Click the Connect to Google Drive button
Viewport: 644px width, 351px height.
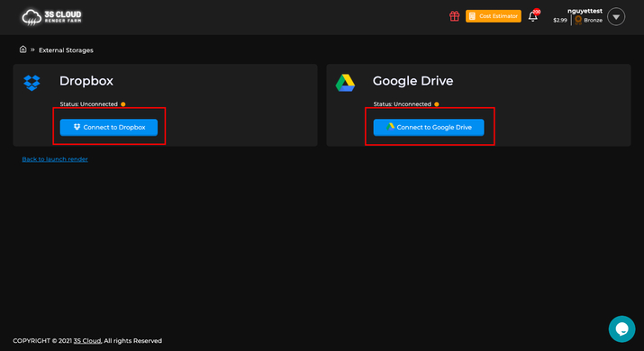tap(429, 127)
